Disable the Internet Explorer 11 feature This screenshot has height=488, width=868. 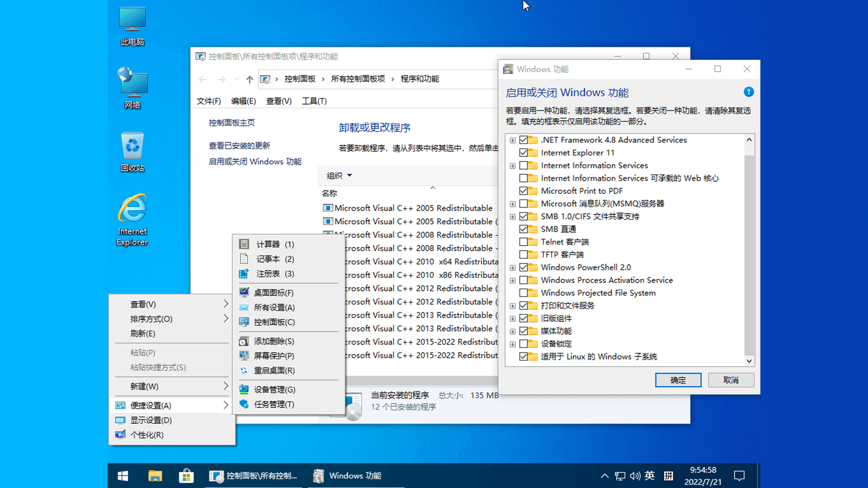pyautogui.click(x=524, y=153)
